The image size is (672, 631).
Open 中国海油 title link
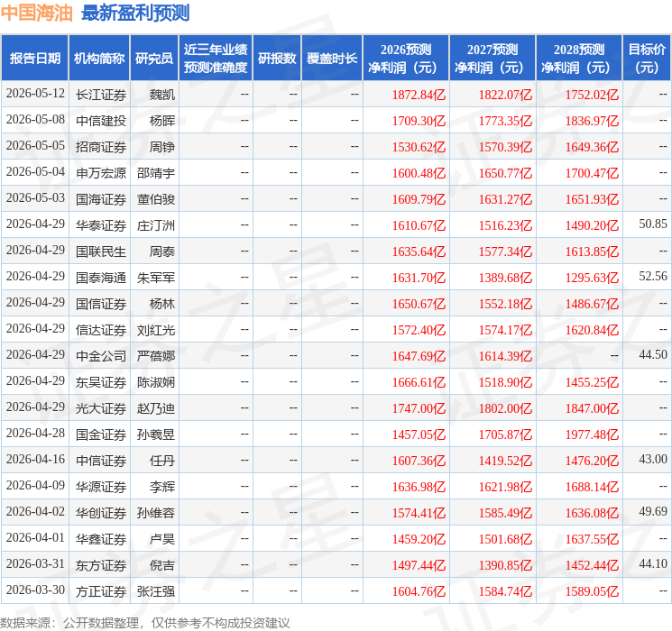coord(37,13)
